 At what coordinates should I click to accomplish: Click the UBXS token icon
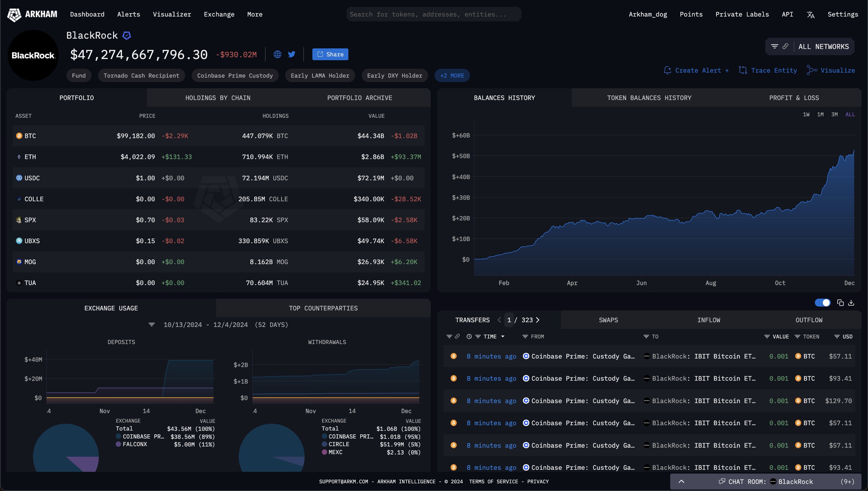tap(19, 241)
